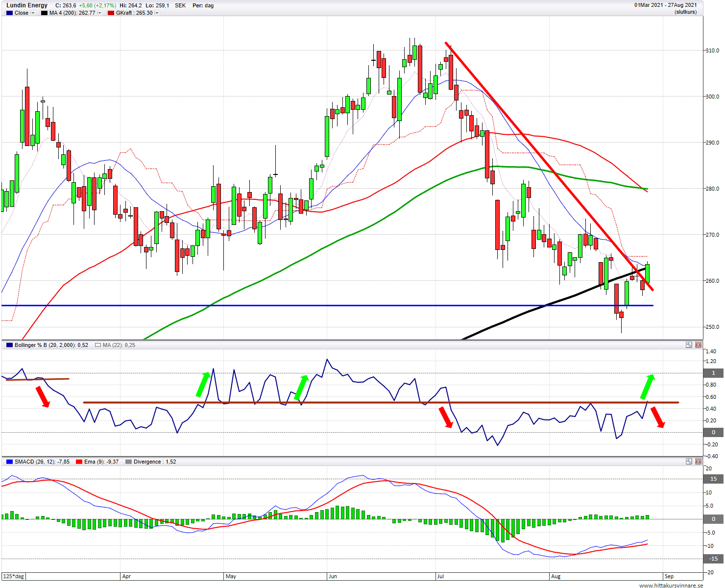Click the 01Mar 2021 - 27Aug 2021 date range

(x=665, y=5)
